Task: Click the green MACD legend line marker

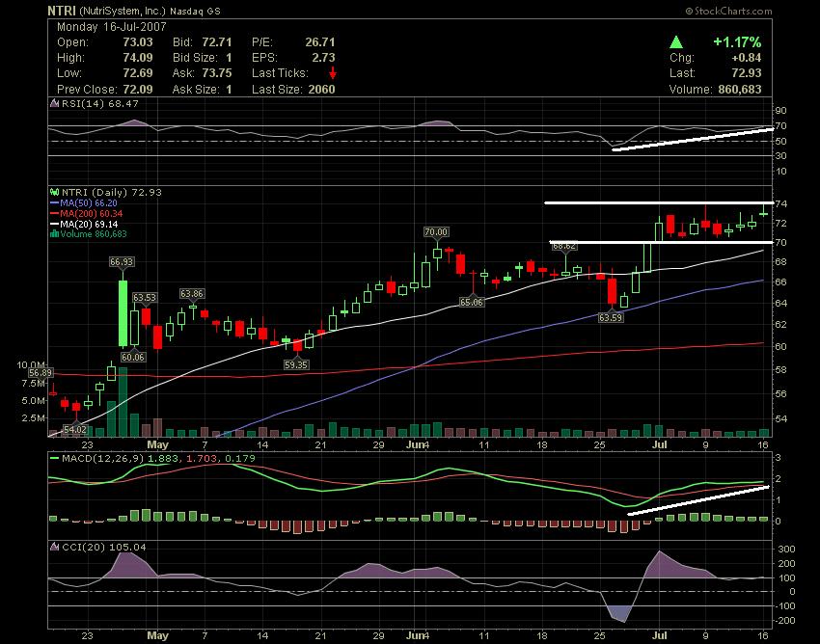Action: 54,459
